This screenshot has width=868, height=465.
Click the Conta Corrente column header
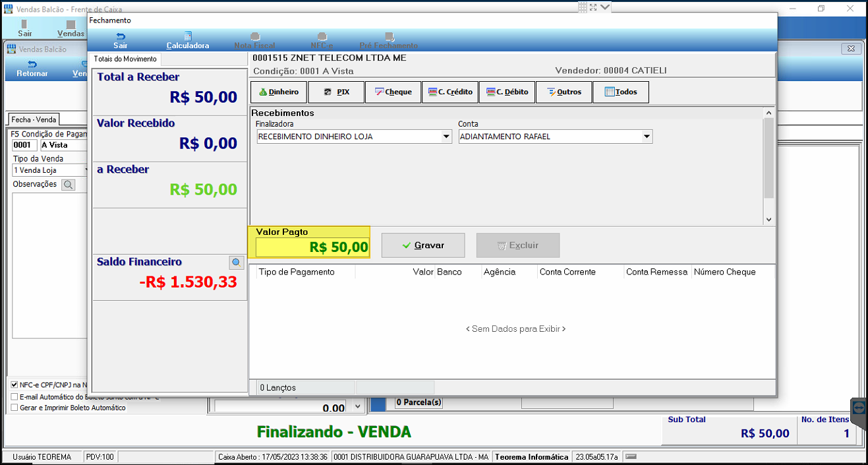click(567, 272)
